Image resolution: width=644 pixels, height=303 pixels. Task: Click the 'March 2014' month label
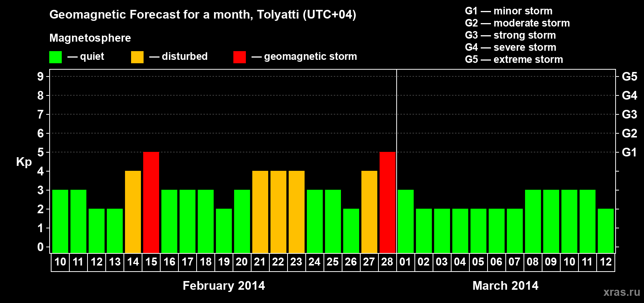coord(505,286)
